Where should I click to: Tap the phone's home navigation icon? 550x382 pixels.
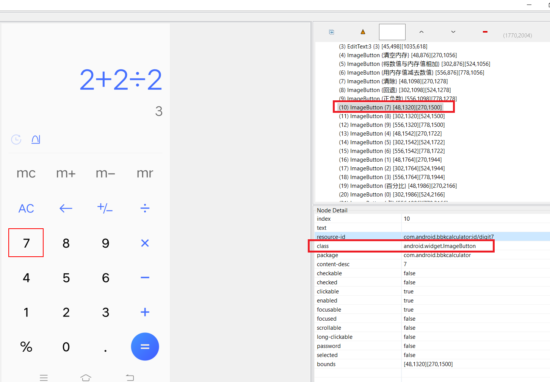(x=86, y=377)
